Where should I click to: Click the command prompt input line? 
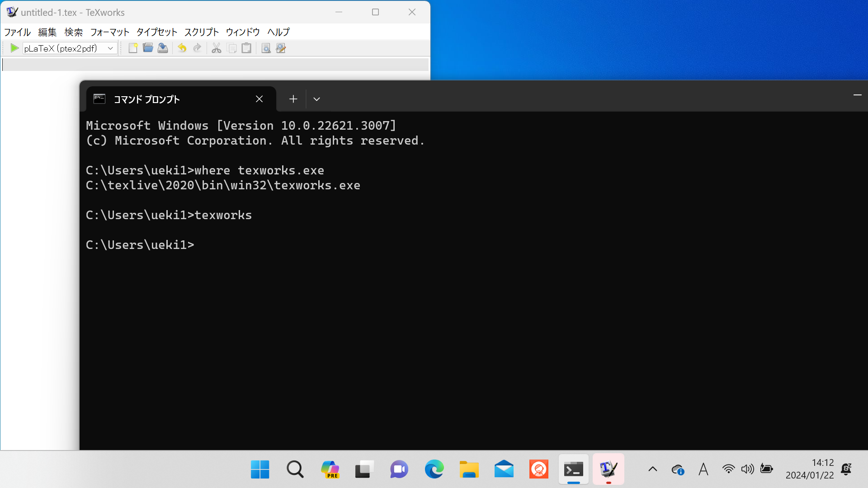203,244
